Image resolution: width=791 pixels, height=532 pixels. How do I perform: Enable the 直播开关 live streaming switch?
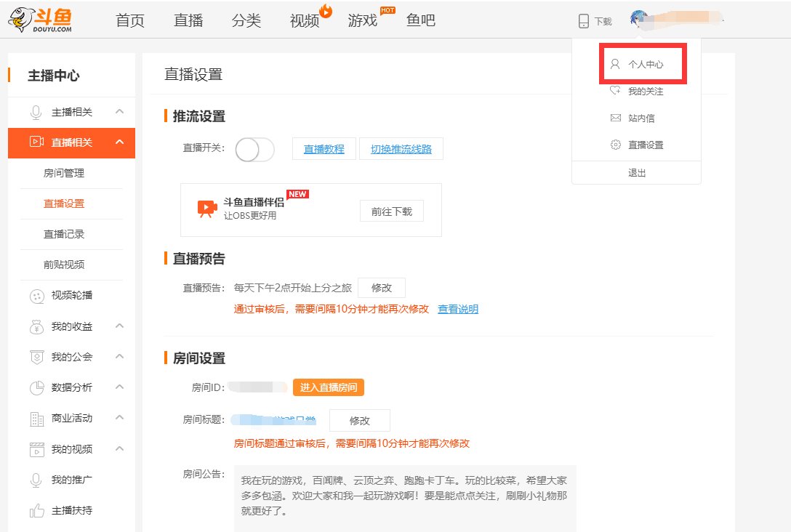tap(254, 148)
